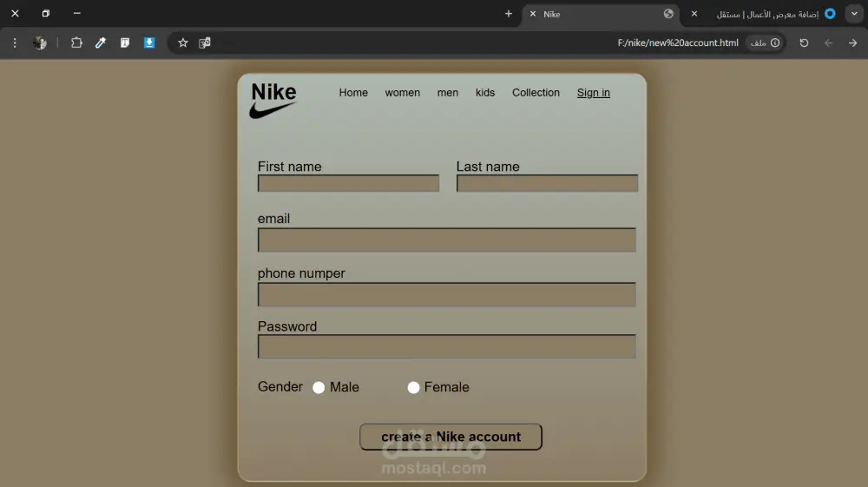This screenshot has height=487, width=868.
Task: Open the blue download-arrow extension
Action: pos(149,43)
